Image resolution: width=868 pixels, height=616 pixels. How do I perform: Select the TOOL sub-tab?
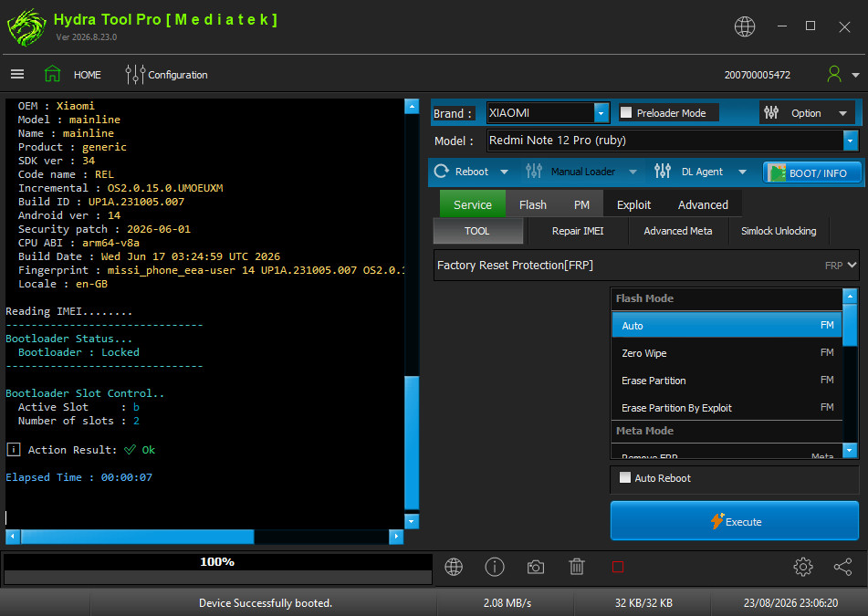pyautogui.click(x=477, y=231)
